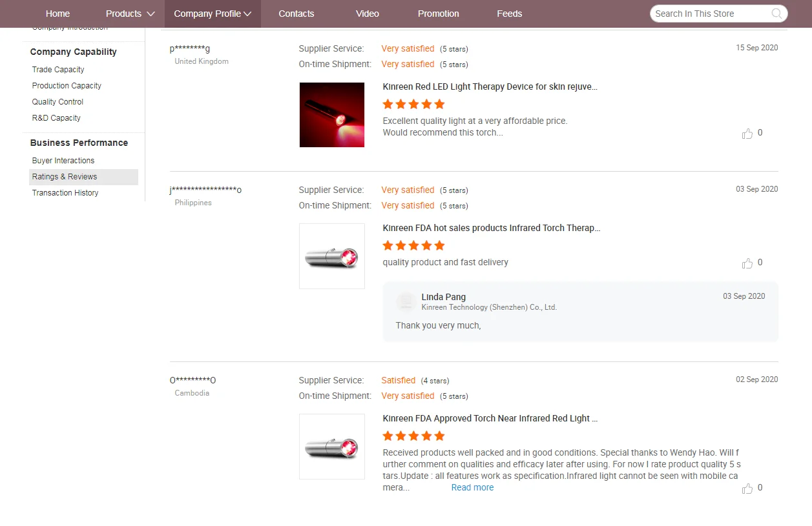
Task: Open Quality Control in sidebar
Action: pos(57,102)
